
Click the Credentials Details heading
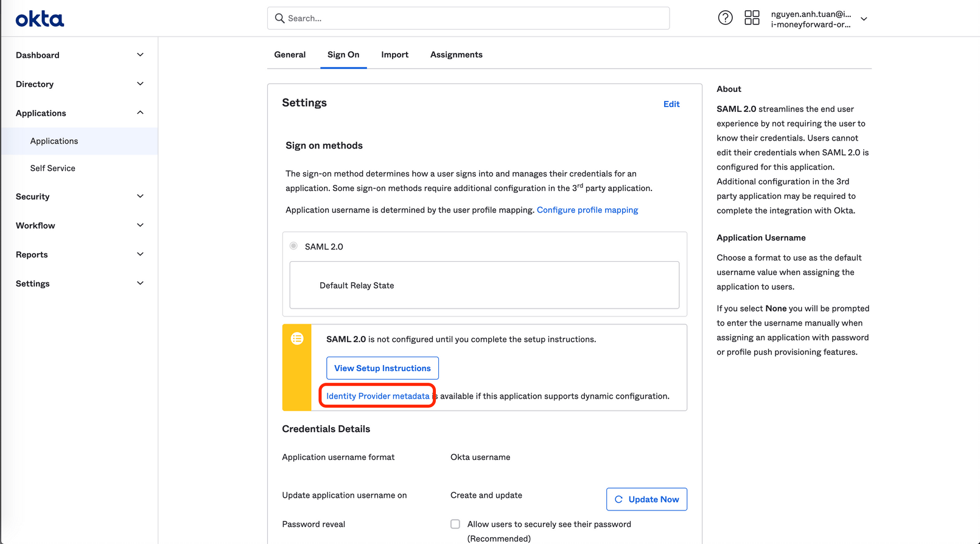pyautogui.click(x=326, y=429)
